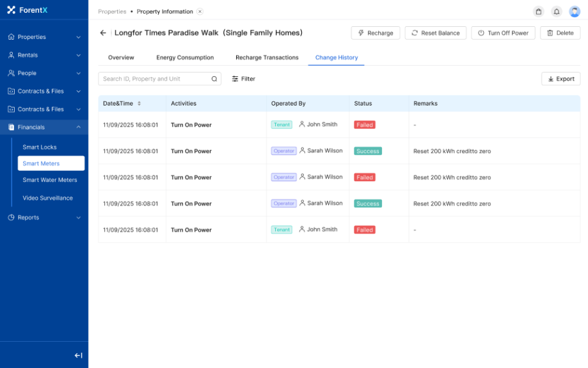Viewport: 588px width, 368px height.
Task: Open the Recharge Transactions tab
Action: (x=267, y=58)
